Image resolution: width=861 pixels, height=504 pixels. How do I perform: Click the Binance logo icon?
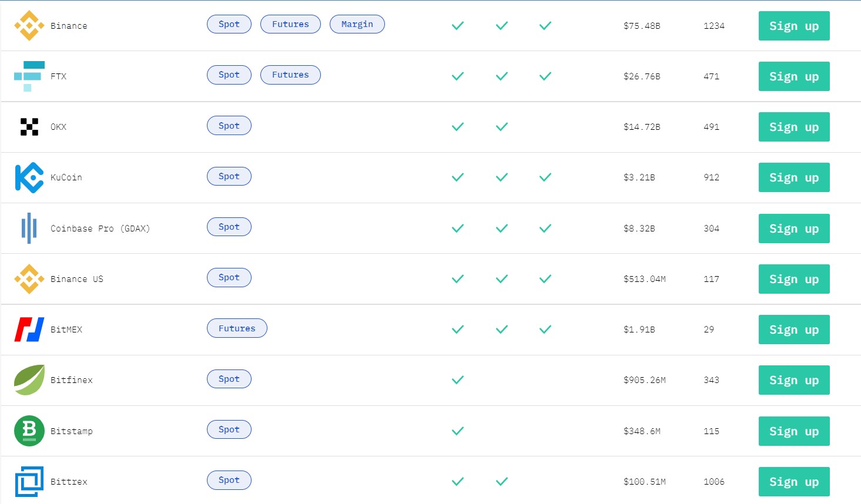coord(29,26)
